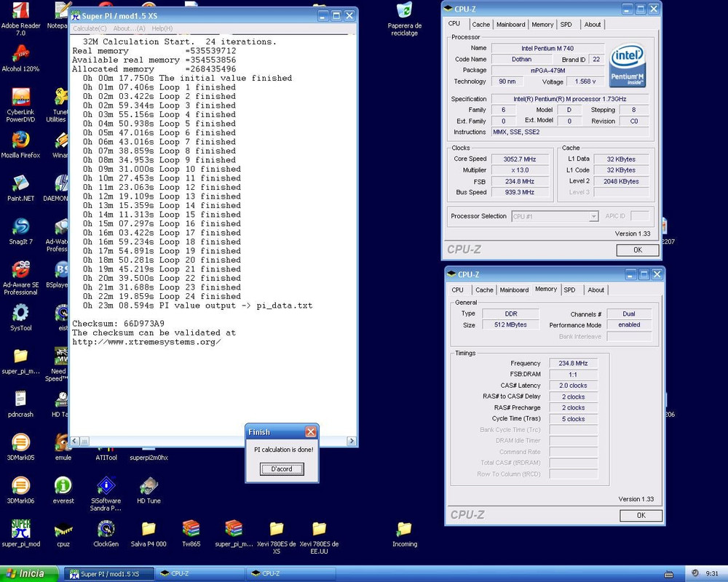Launch SnagIt 7 shortcut

click(20, 231)
